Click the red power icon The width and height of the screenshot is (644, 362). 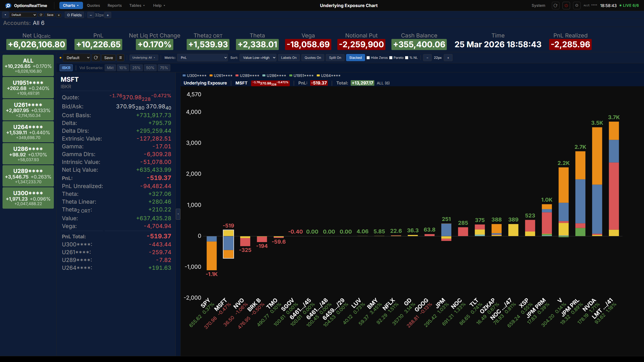(566, 5)
